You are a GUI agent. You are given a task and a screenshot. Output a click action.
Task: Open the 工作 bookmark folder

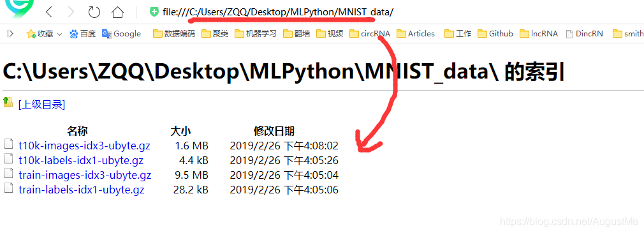(x=458, y=34)
